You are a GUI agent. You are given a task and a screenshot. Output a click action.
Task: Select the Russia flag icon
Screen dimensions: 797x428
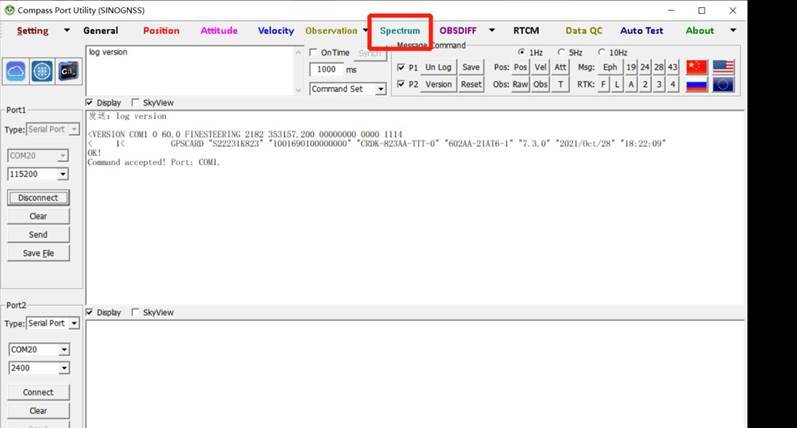coord(696,84)
